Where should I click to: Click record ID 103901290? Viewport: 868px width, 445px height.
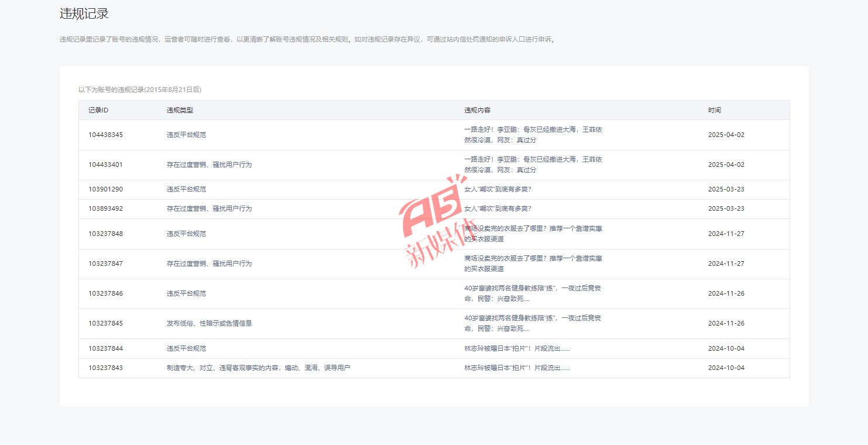(x=106, y=189)
